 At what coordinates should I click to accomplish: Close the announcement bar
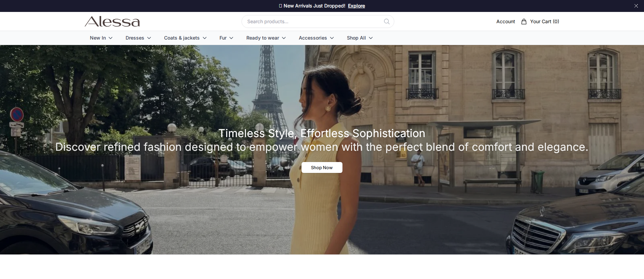click(636, 6)
